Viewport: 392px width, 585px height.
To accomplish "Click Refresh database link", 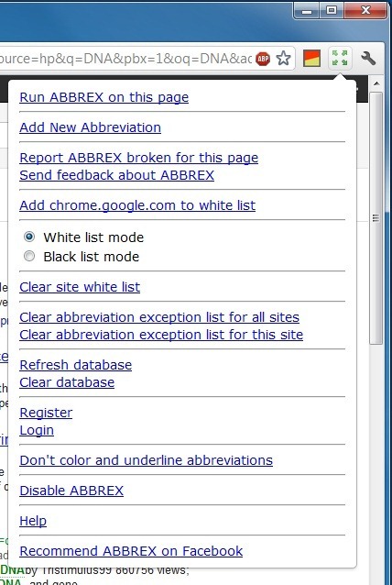I will (76, 365).
